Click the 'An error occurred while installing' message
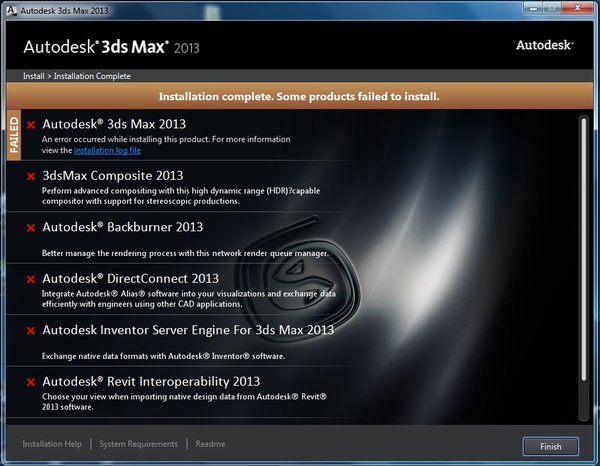 tap(166, 145)
